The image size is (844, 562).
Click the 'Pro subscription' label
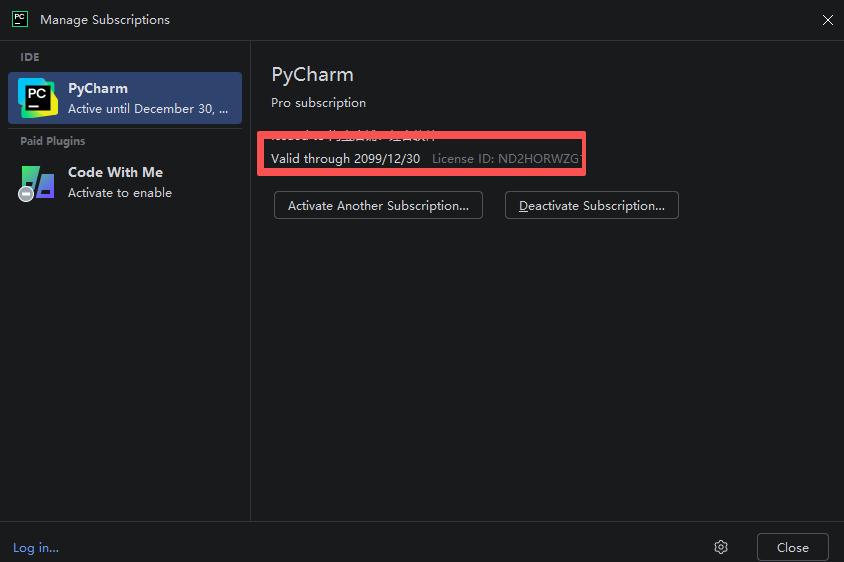pos(319,103)
